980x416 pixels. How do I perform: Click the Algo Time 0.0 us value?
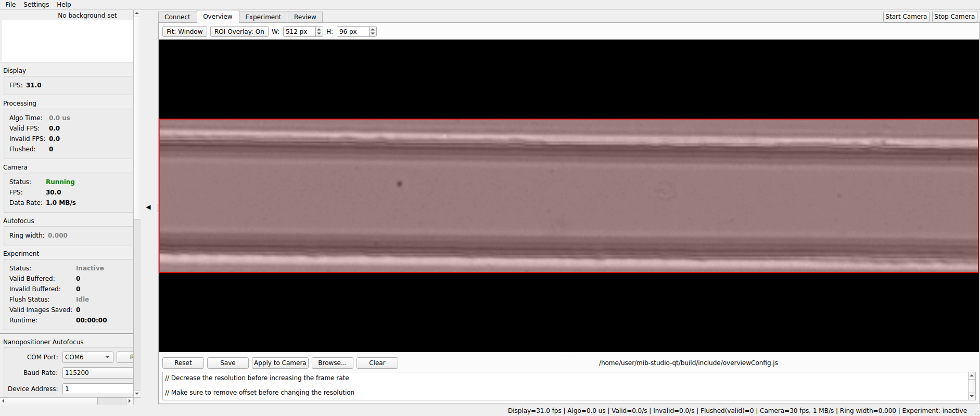coord(59,118)
